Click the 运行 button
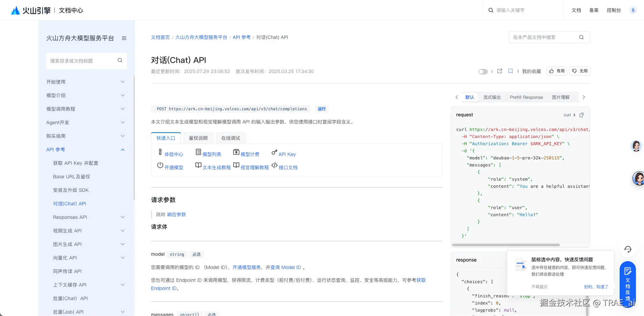Viewport: 644px width, 316px height. [322, 109]
